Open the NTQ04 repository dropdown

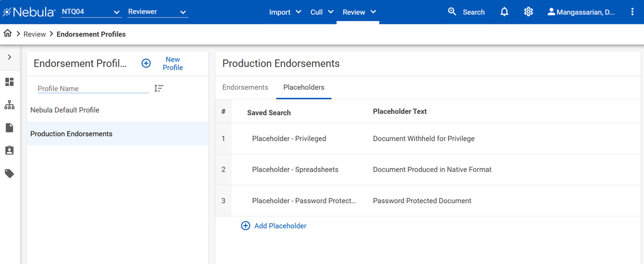[x=91, y=12]
